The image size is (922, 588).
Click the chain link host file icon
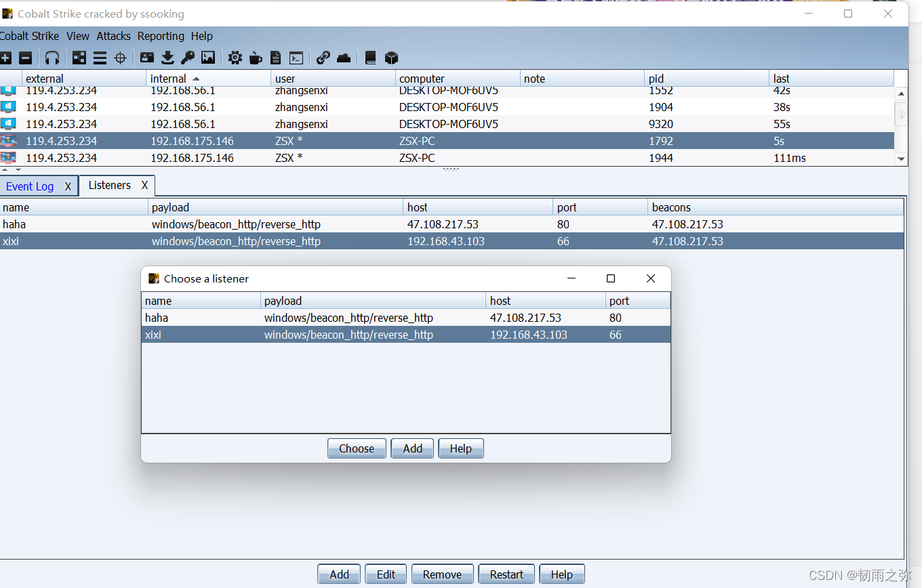323,58
